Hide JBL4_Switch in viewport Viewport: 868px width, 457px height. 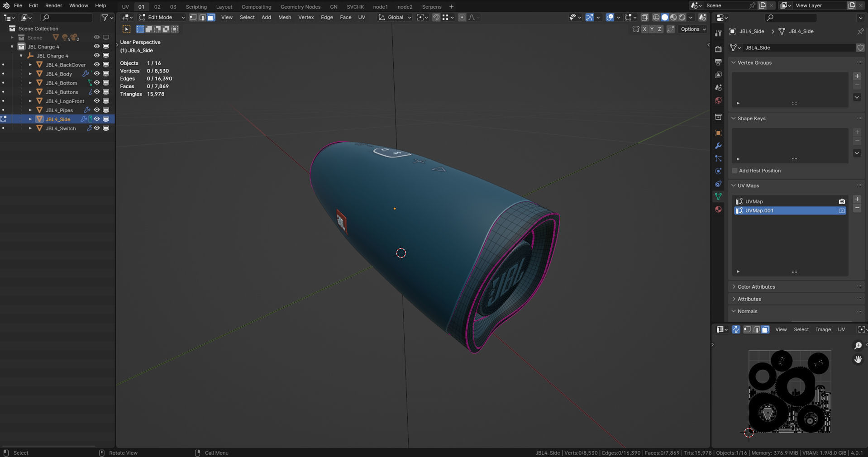96,128
